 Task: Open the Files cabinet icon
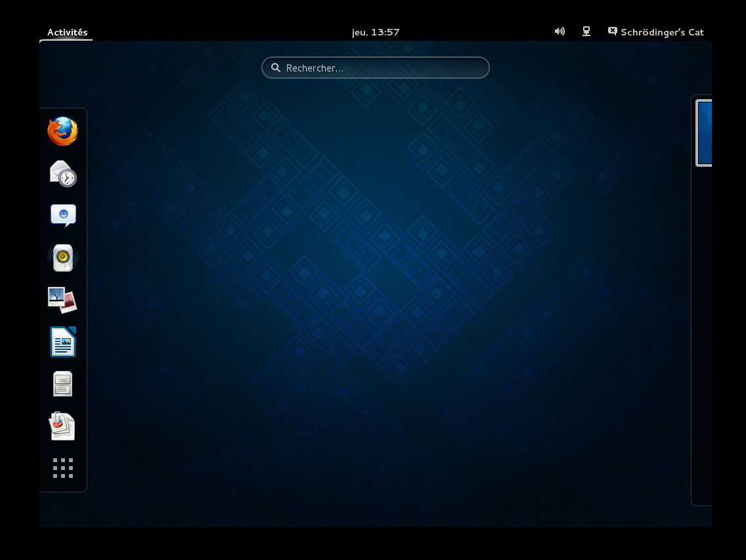click(63, 384)
